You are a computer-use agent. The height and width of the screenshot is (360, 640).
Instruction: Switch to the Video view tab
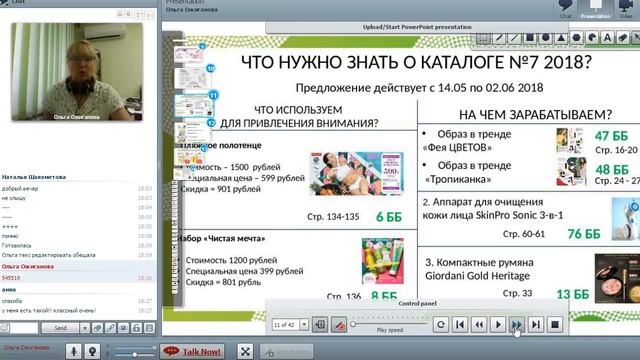click(x=626, y=9)
